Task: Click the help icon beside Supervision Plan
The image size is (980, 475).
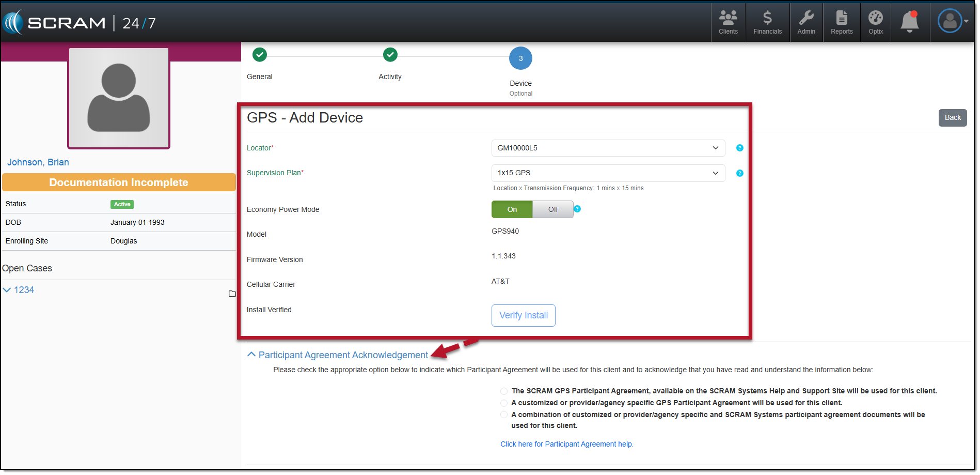Action: coord(740,173)
